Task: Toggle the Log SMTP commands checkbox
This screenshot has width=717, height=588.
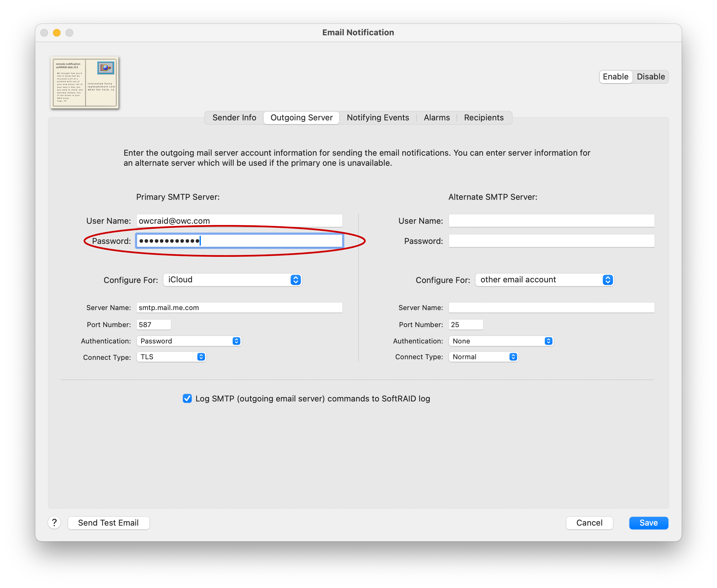Action: click(187, 398)
